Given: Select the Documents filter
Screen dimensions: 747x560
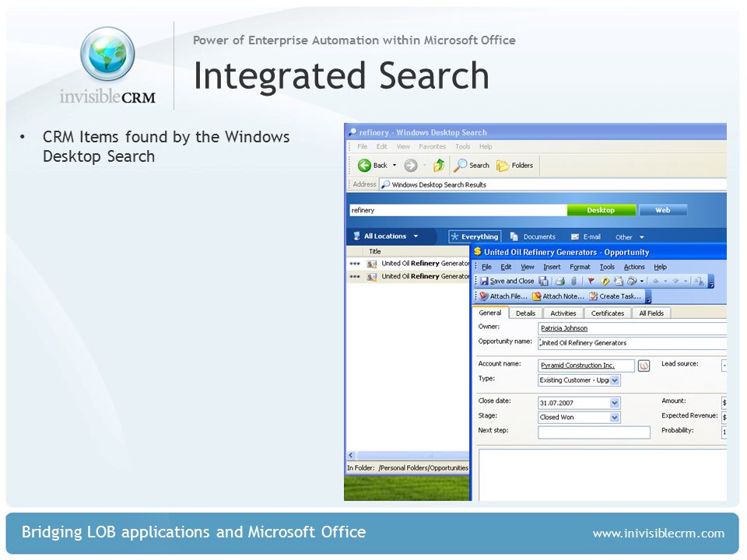Looking at the screenshot, I should [533, 236].
